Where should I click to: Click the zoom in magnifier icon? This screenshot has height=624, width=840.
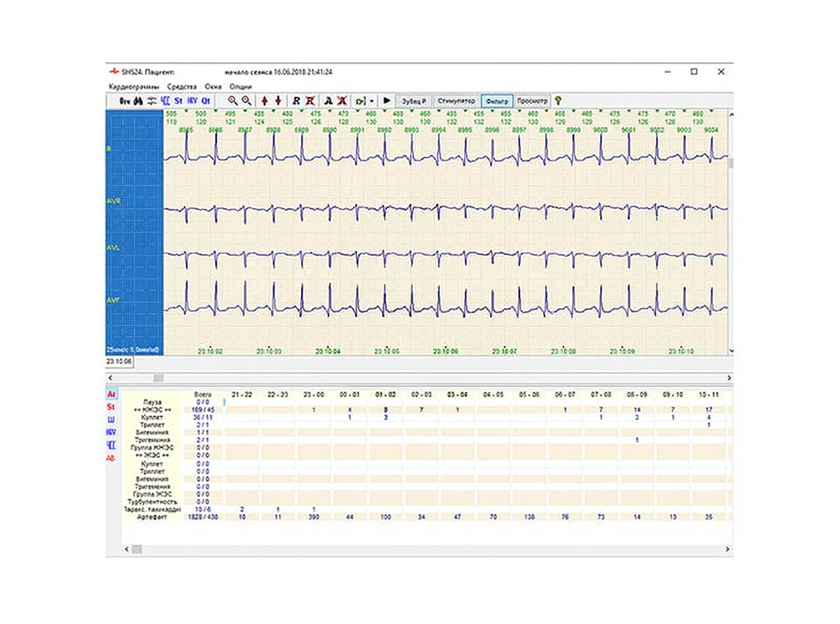233,101
